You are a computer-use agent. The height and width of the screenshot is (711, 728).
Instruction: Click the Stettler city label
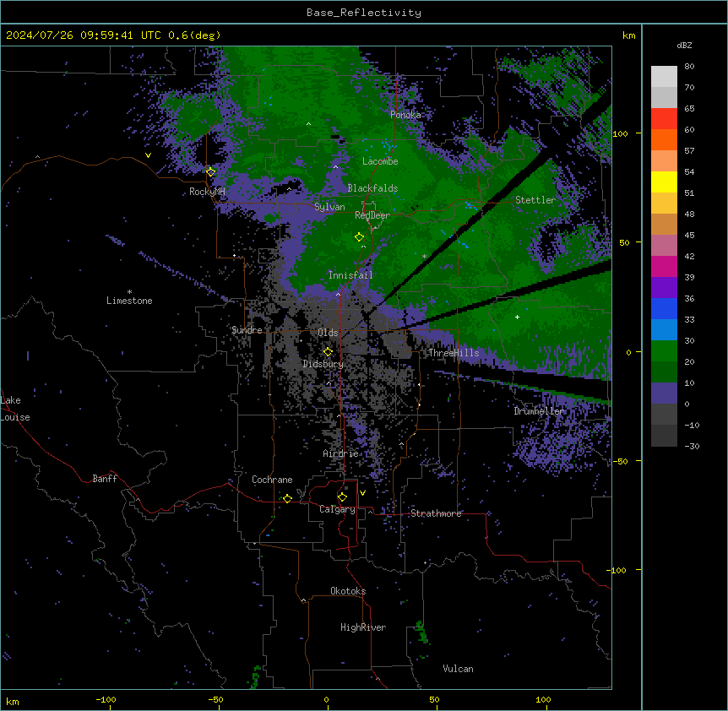tap(535, 200)
